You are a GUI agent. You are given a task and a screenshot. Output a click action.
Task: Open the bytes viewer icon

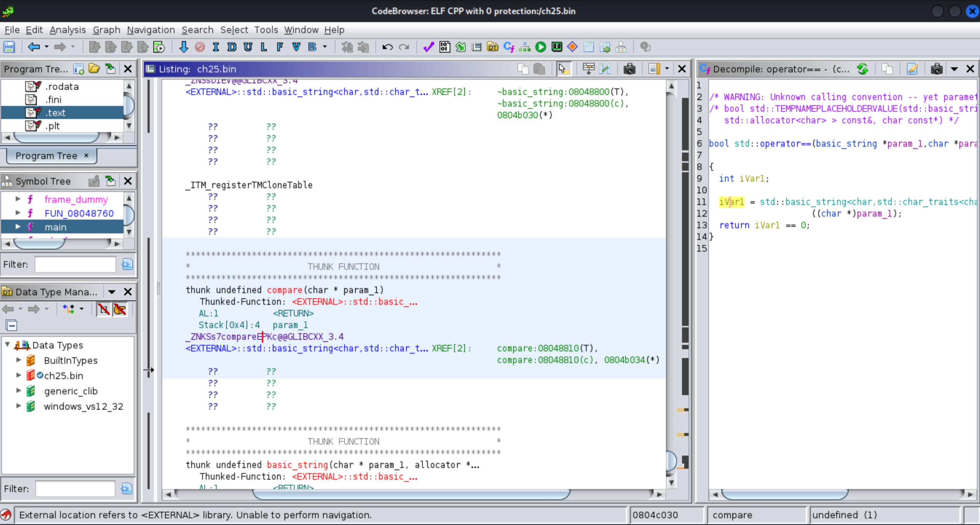(x=444, y=47)
